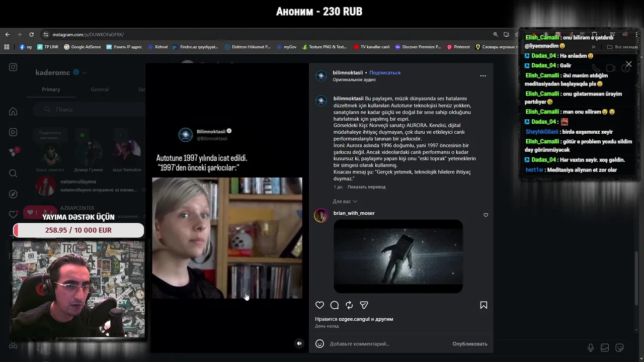Open Messages icon with the notification badge
The height and width of the screenshot is (362, 644).
pyautogui.click(x=14, y=152)
